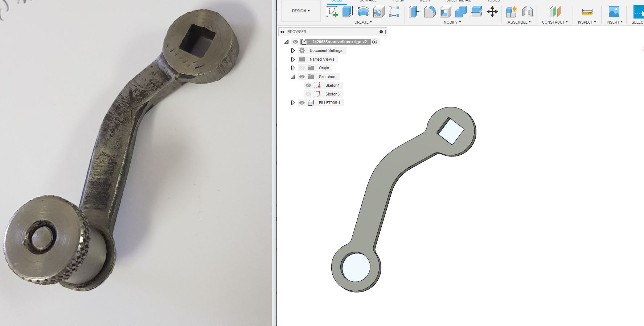Click the Origin folder icon

311,68
